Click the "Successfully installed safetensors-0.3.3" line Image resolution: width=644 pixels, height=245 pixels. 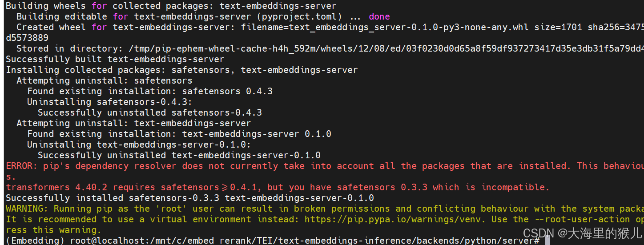click(x=189, y=198)
